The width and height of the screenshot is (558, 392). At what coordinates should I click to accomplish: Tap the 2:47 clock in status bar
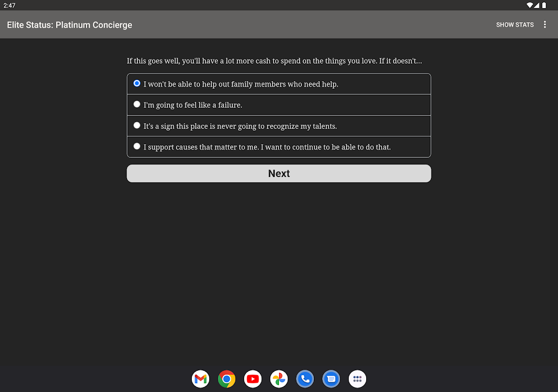coord(9,5)
